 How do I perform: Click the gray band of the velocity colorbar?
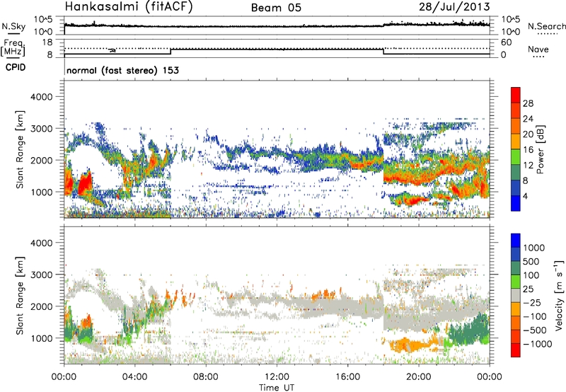click(516, 295)
